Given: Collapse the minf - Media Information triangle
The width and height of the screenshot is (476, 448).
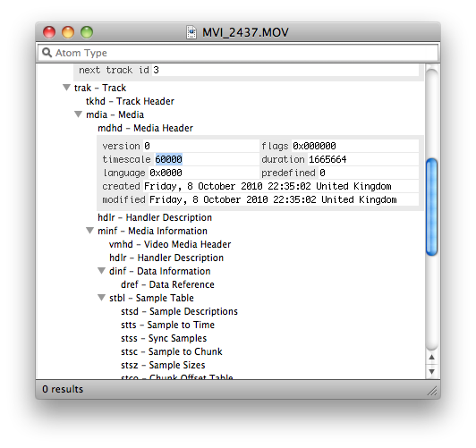Looking at the screenshot, I should click(89, 231).
